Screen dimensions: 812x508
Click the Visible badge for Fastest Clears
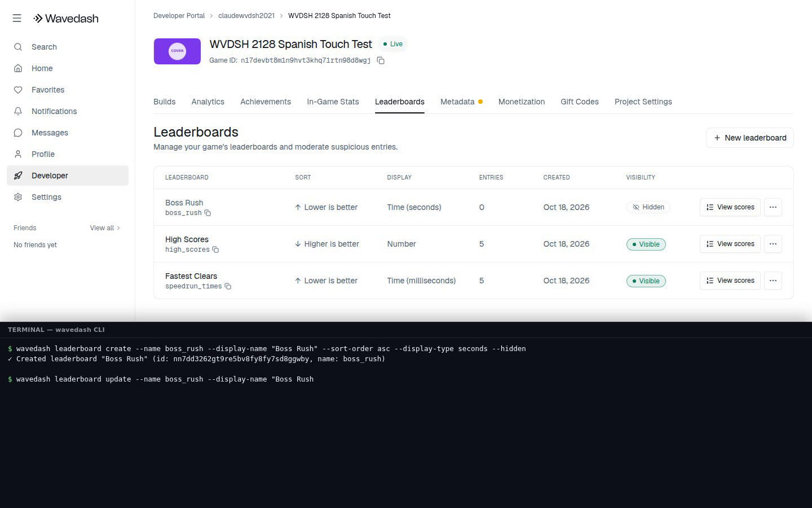(646, 281)
